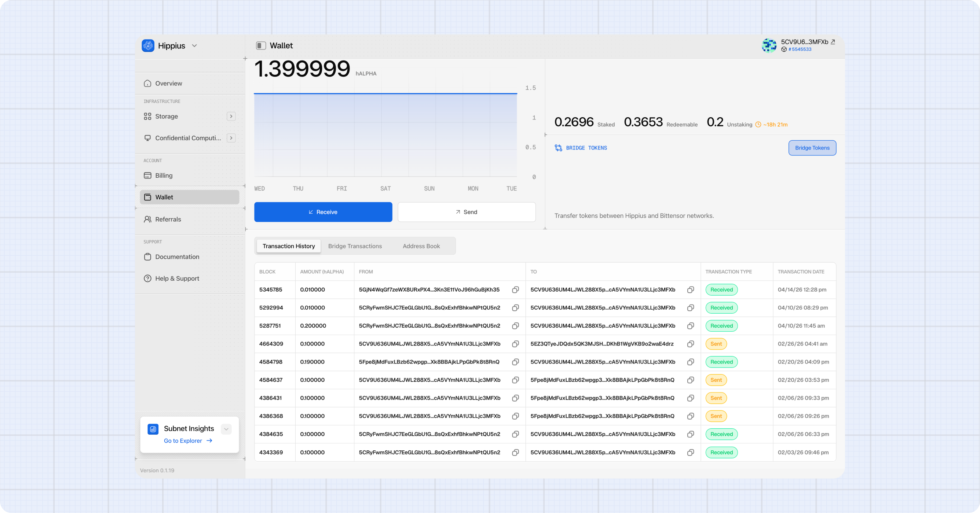Copy From address in block 4386368 row
The width and height of the screenshot is (980, 513).
click(x=515, y=416)
